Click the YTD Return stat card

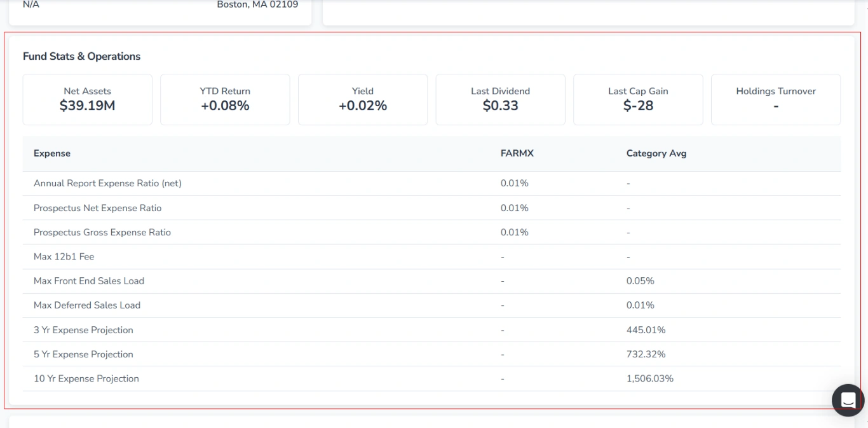[224, 99]
